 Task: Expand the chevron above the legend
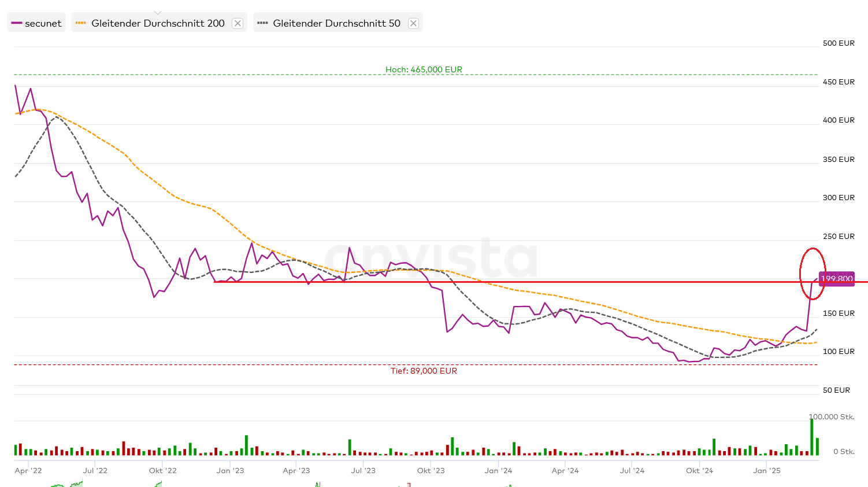(158, 13)
